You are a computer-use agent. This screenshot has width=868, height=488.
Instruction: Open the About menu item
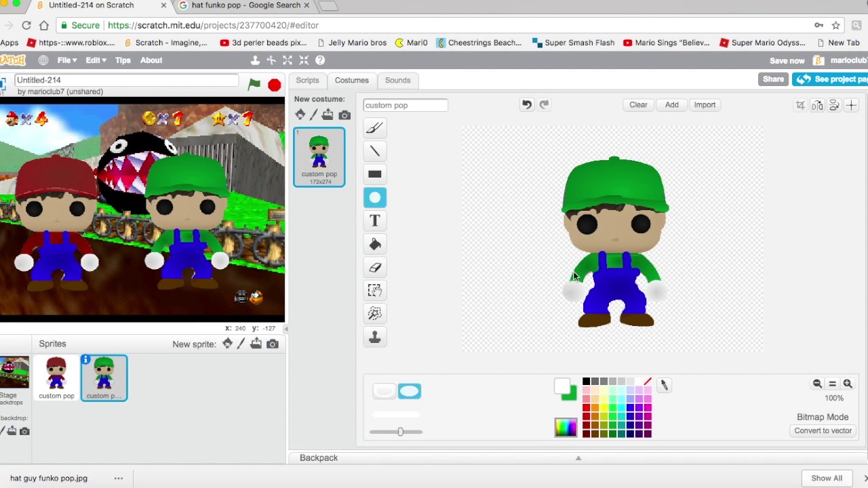tap(151, 60)
